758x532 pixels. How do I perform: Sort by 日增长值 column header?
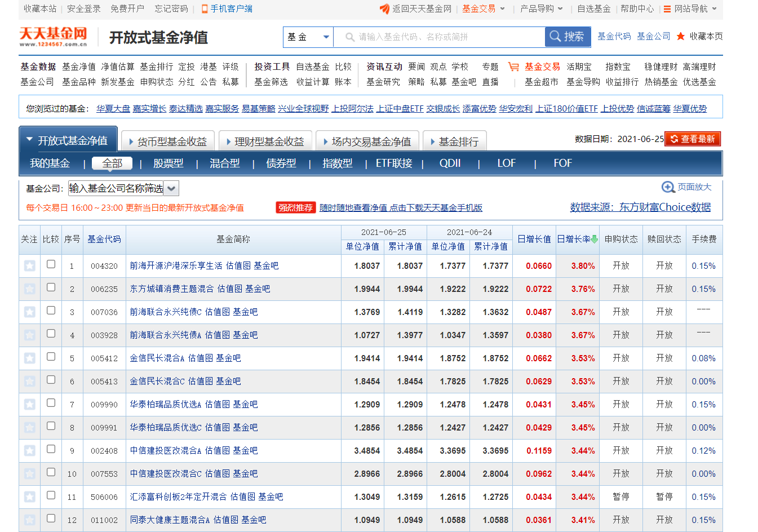[534, 239]
